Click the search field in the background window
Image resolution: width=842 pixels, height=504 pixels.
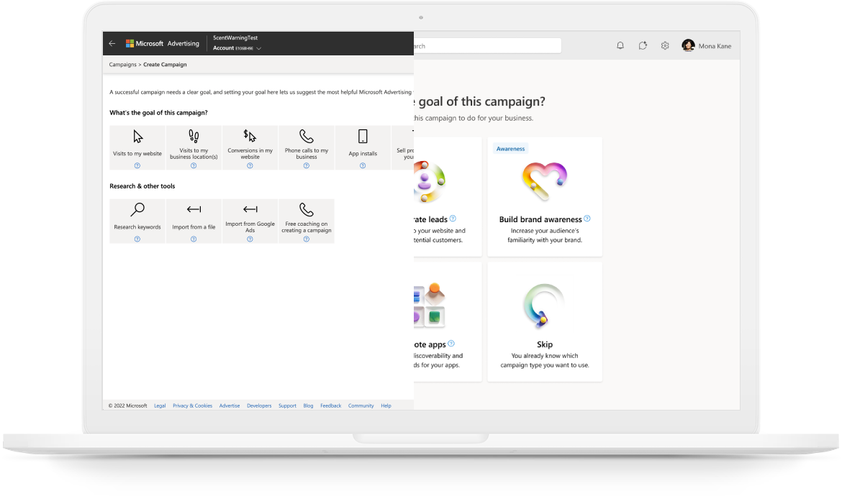pos(487,46)
